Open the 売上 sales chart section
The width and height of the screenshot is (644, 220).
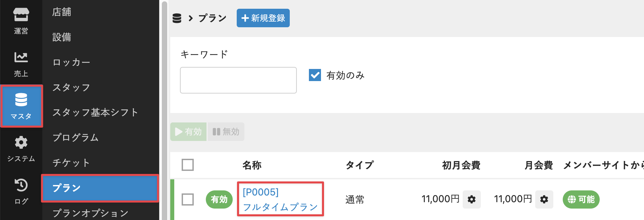tap(21, 64)
